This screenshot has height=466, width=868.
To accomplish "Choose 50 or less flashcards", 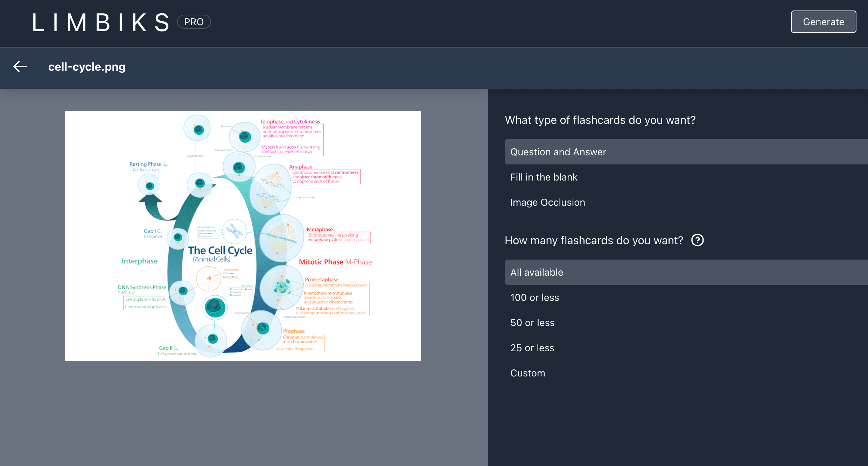I will [532, 323].
